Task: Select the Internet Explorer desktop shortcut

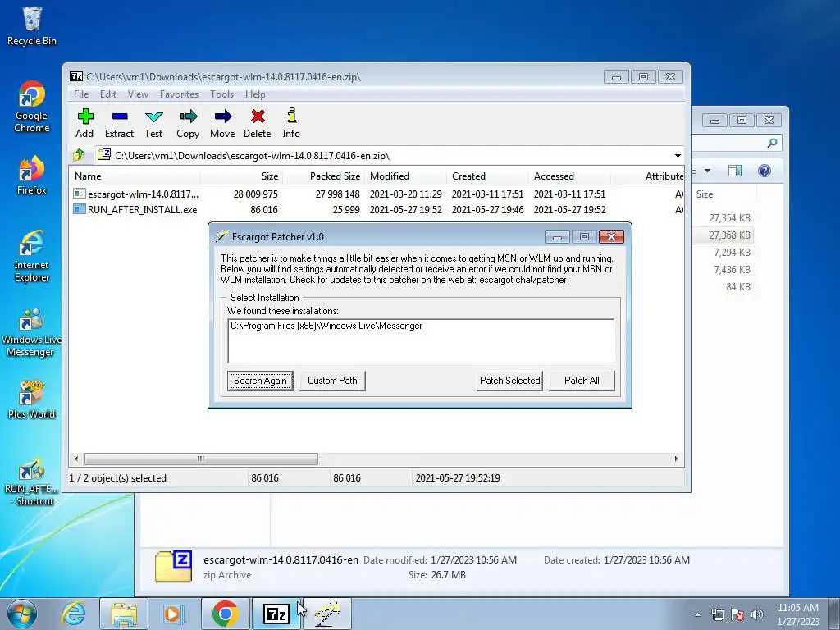Action: point(32,256)
